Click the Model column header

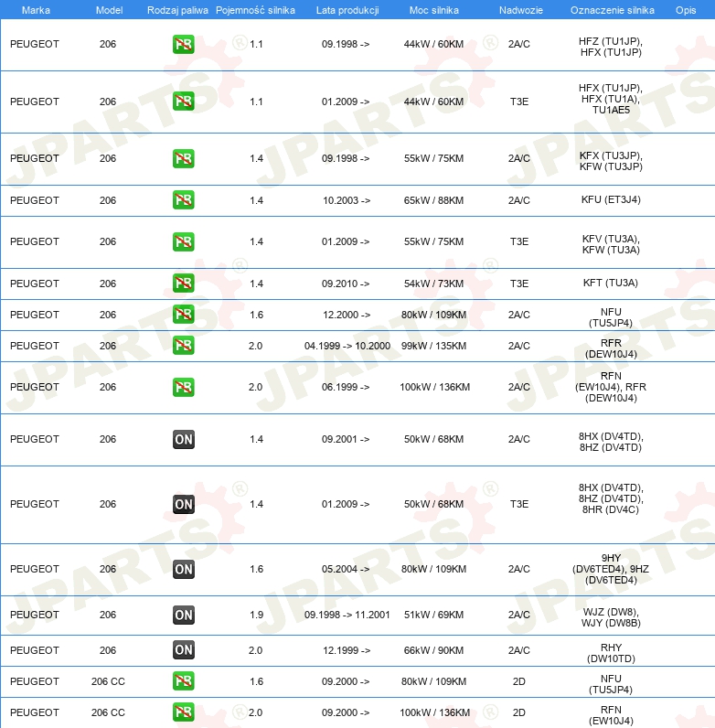[x=109, y=10]
